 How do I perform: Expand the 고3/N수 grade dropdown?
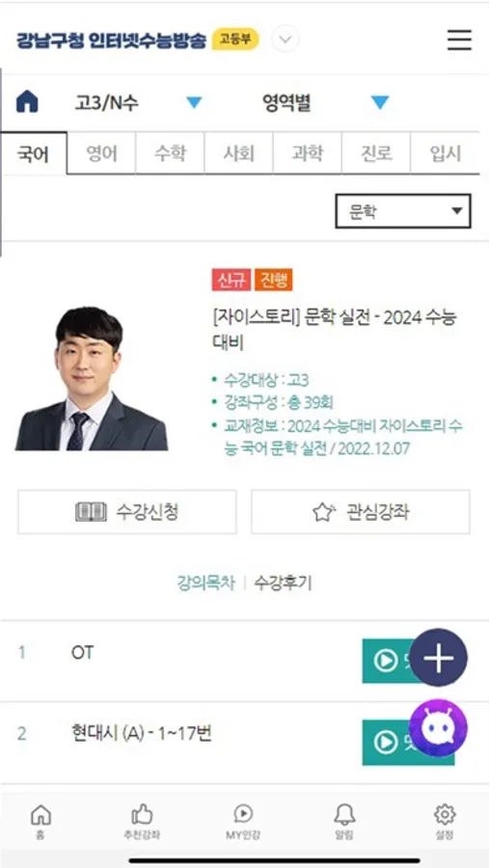[139, 102]
